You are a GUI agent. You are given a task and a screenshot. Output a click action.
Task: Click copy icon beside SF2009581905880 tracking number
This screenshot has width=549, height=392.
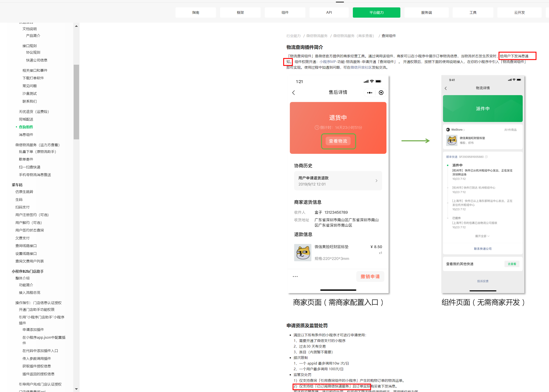coord(486,157)
